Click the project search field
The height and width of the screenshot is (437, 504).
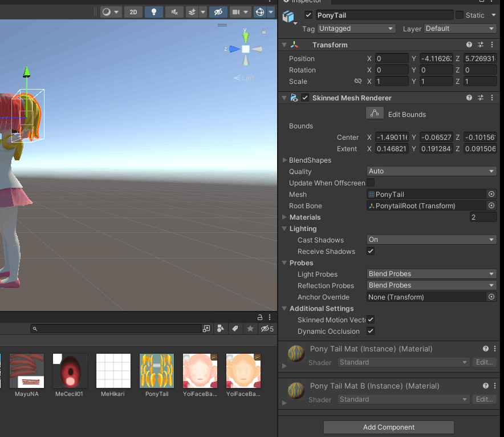coord(116,329)
